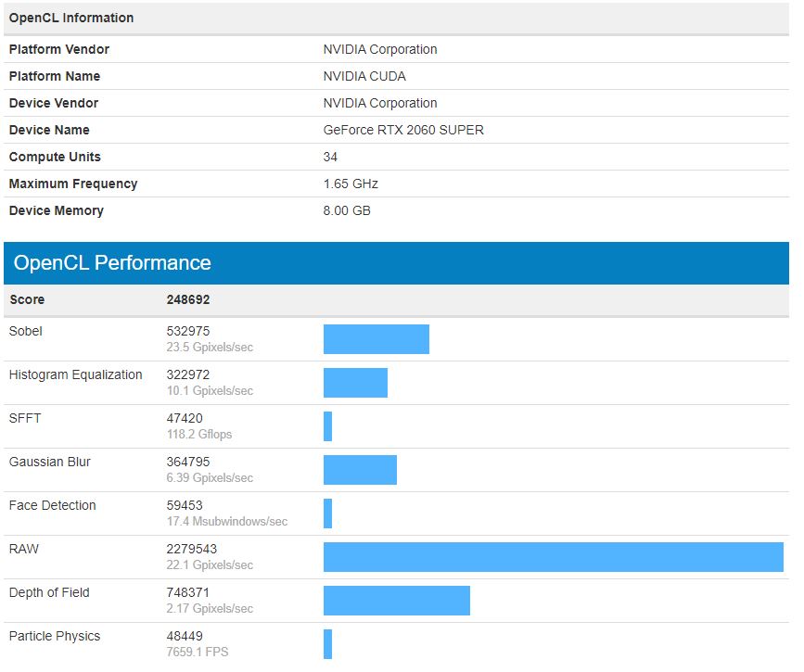The height and width of the screenshot is (672, 804).
Task: Click the Histogram Equalization performance bar
Action: pyautogui.click(x=355, y=383)
